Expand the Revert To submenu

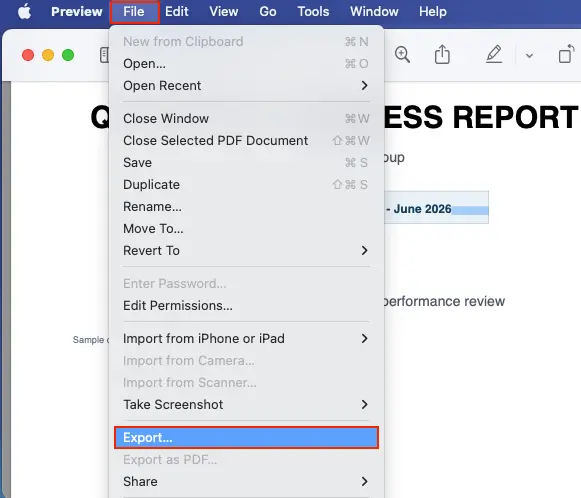246,250
